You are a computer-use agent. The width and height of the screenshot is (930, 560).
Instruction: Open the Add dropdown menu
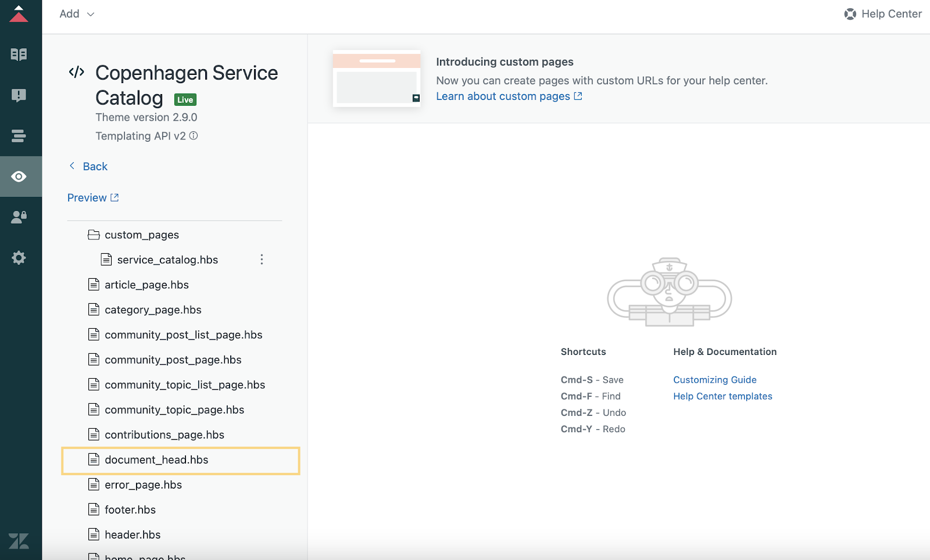[77, 14]
